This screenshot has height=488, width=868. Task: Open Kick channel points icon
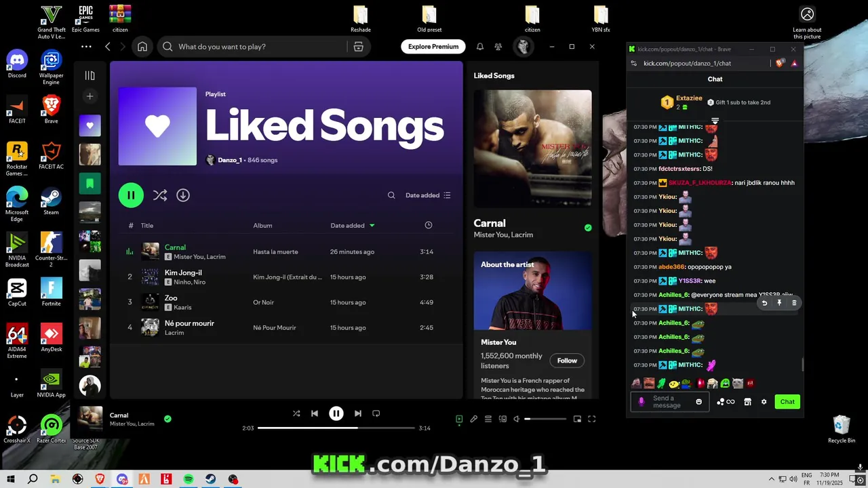pos(726,402)
